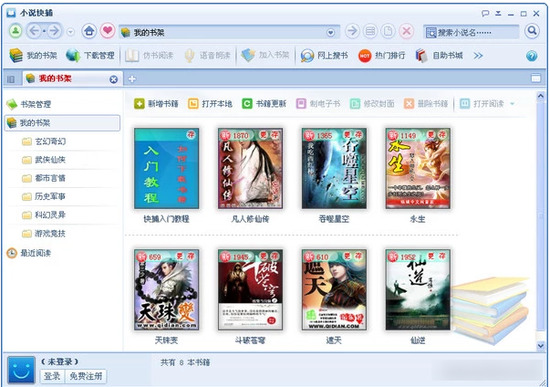The height and width of the screenshot is (387, 550).
Task: Select the 天珠变 book cover
Action: coord(167,290)
